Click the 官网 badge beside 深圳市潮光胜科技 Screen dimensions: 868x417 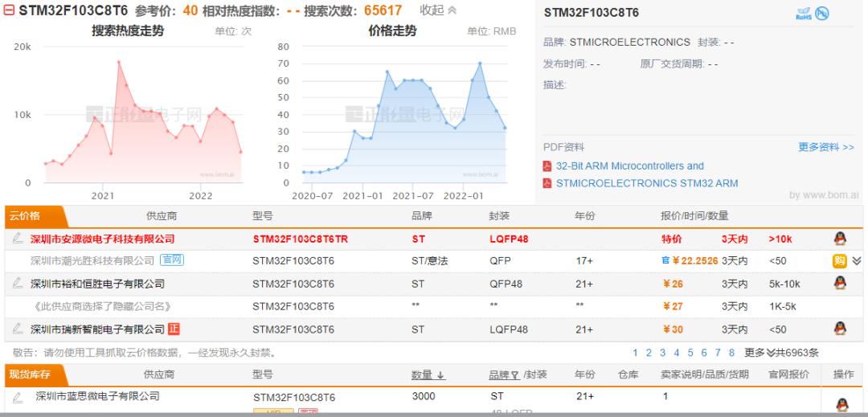172,260
